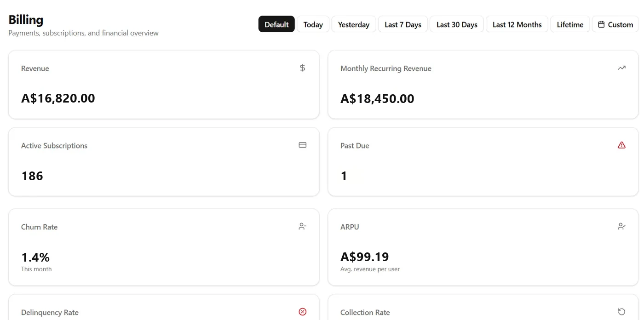Image resolution: width=644 pixels, height=320 pixels.
Task: Select the Default date range
Action: (x=276, y=24)
